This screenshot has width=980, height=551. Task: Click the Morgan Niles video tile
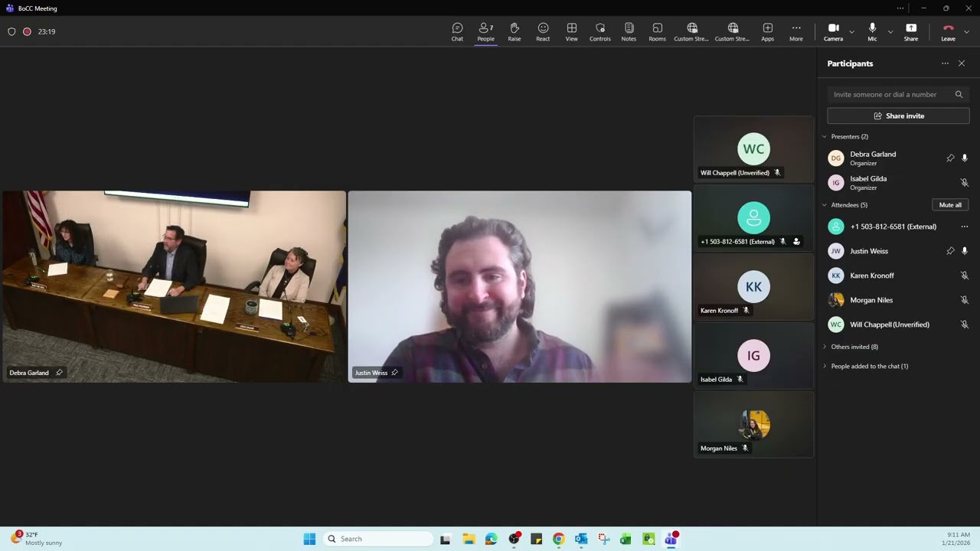[x=754, y=425]
